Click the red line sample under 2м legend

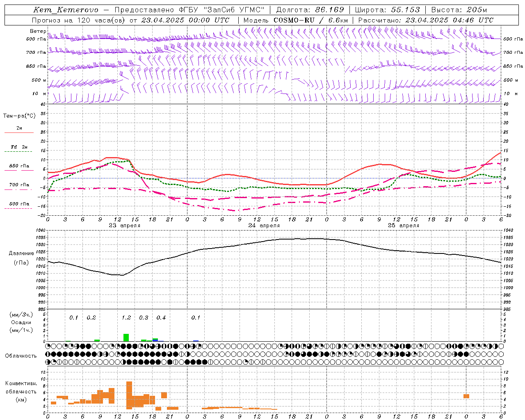pos(19,133)
